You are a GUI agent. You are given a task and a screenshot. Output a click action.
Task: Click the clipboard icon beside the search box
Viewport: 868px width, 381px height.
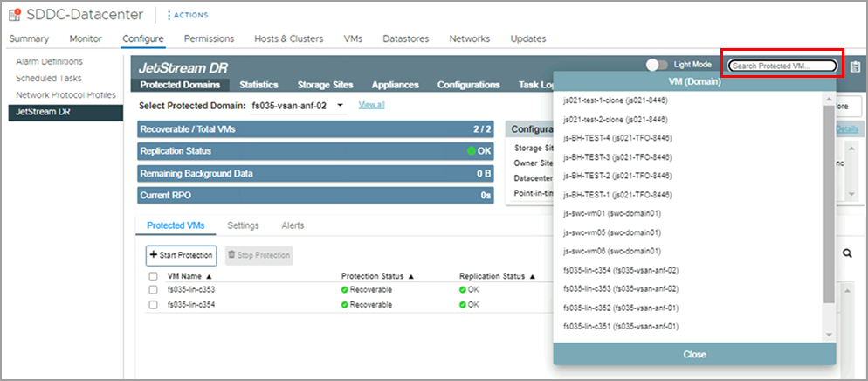(x=855, y=66)
